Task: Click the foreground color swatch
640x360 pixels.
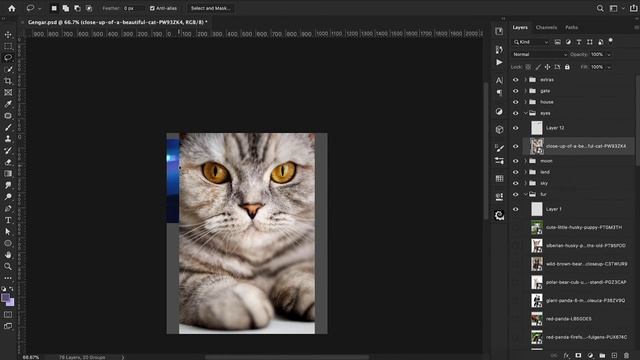Action: 6,298
